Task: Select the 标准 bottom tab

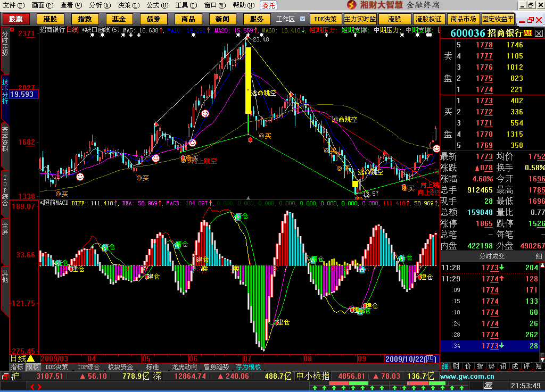Action: click(x=152, y=367)
